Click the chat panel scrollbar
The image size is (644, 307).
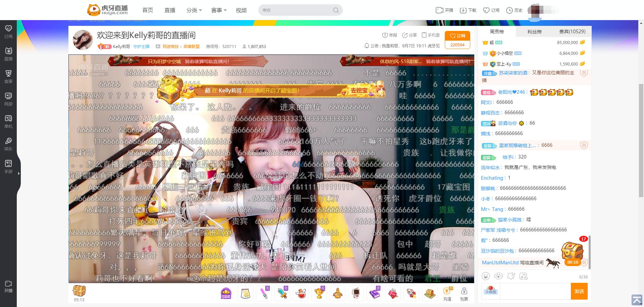pos(590,252)
